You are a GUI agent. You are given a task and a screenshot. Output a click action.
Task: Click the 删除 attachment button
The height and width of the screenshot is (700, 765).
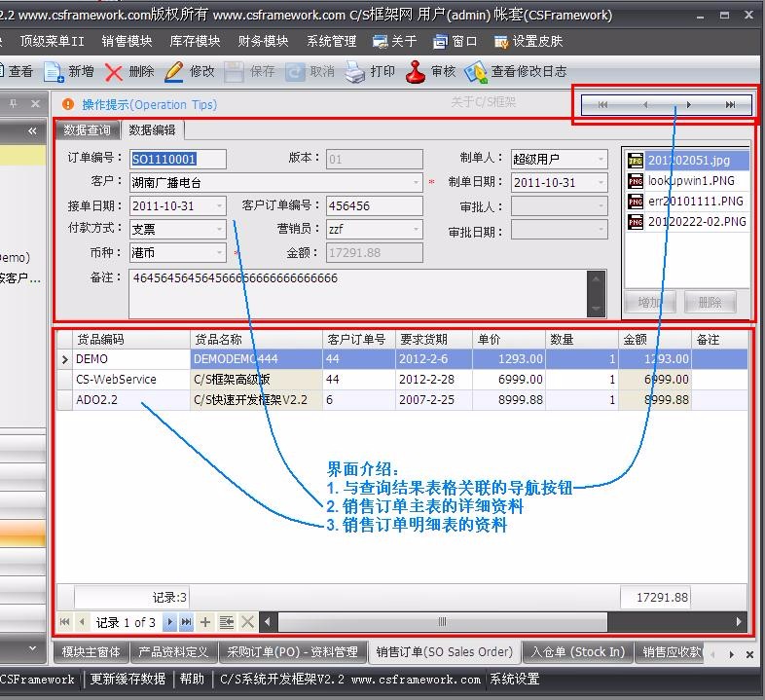(x=710, y=303)
